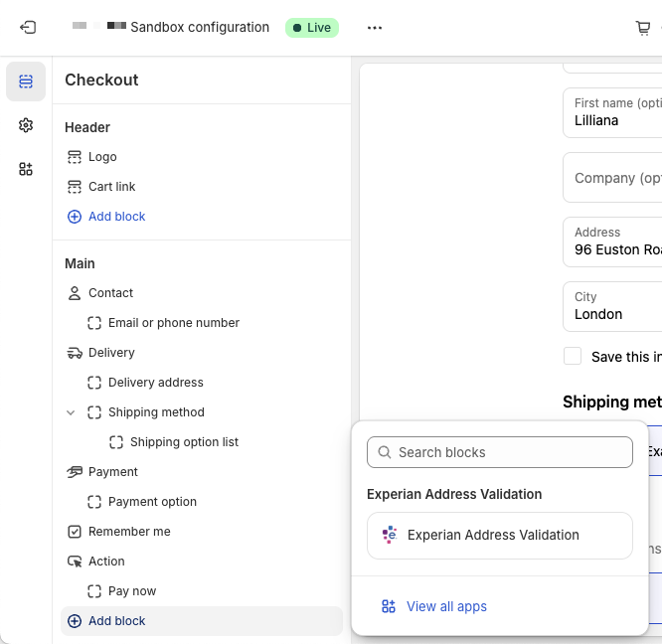662x644 pixels.
Task: Select the Logo block in Header
Action: tap(101, 157)
